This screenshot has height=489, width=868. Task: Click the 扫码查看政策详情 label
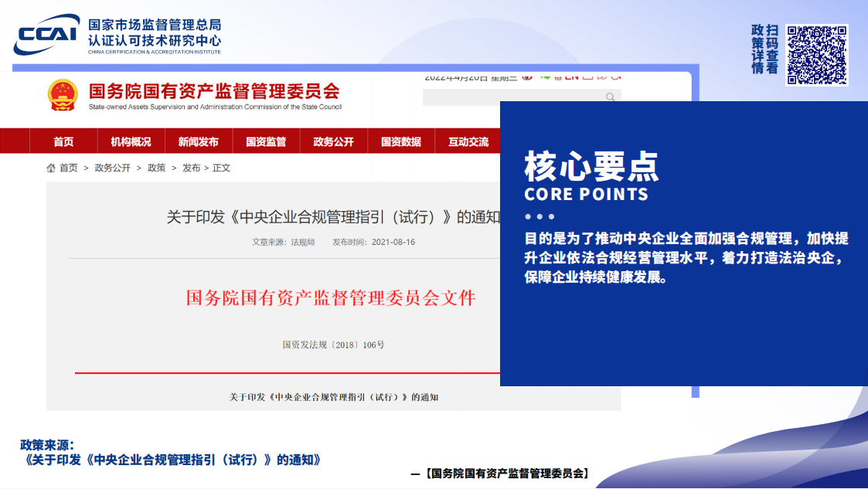click(765, 49)
